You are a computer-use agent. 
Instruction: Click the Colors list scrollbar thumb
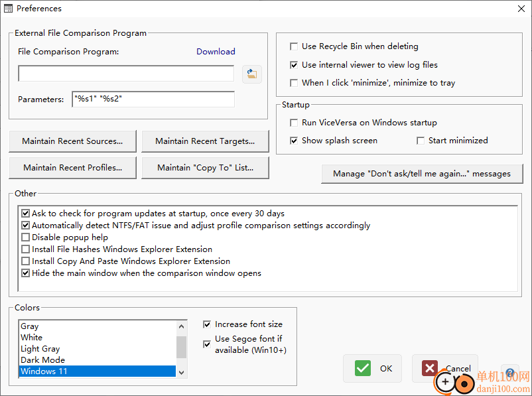[182, 347]
